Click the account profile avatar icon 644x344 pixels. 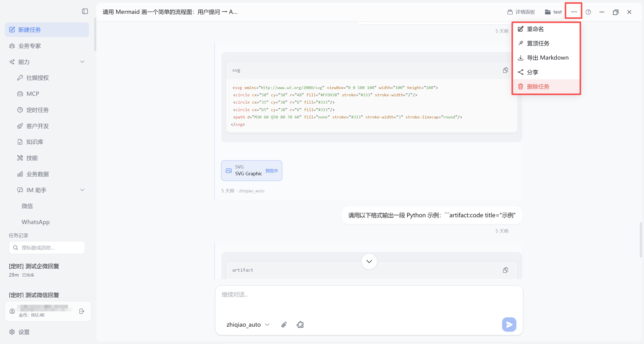12,311
